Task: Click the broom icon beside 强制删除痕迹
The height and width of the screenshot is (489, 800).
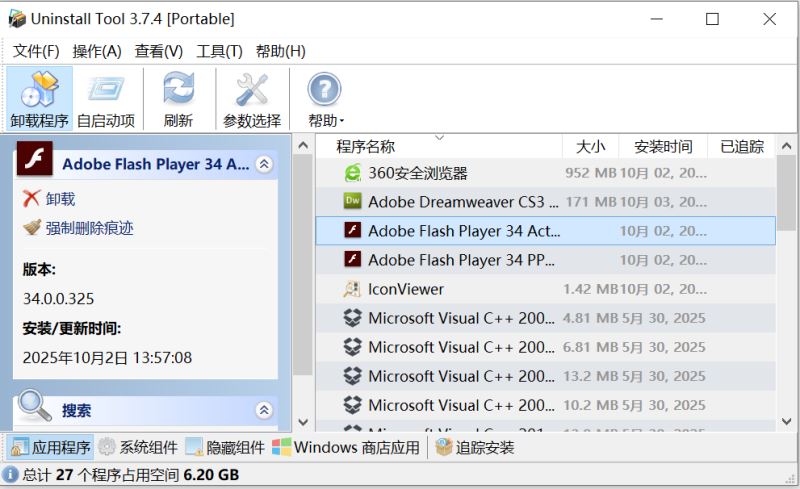Action: (32, 228)
